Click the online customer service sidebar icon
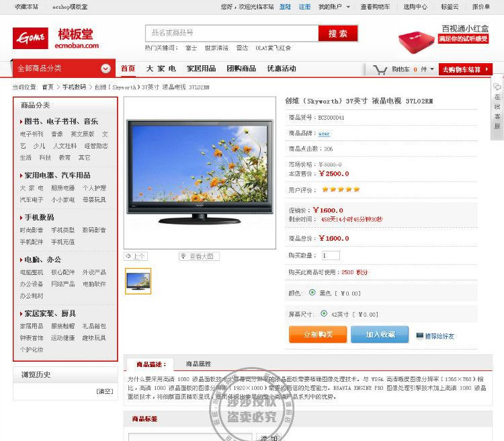This screenshot has width=504, height=441. pos(497,87)
